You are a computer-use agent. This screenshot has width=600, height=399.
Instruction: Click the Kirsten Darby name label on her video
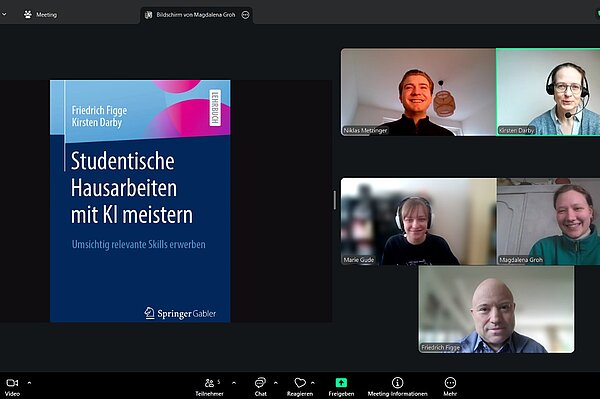(x=516, y=130)
